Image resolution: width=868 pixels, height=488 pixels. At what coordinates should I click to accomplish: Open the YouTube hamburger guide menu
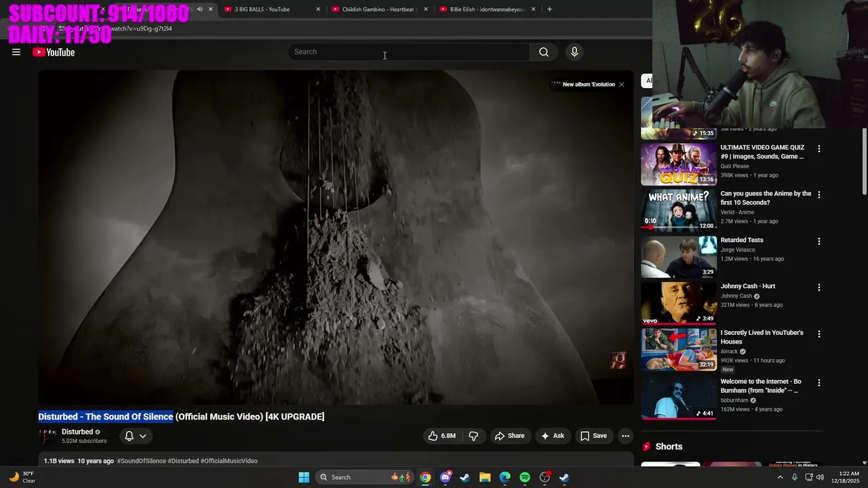pos(16,52)
